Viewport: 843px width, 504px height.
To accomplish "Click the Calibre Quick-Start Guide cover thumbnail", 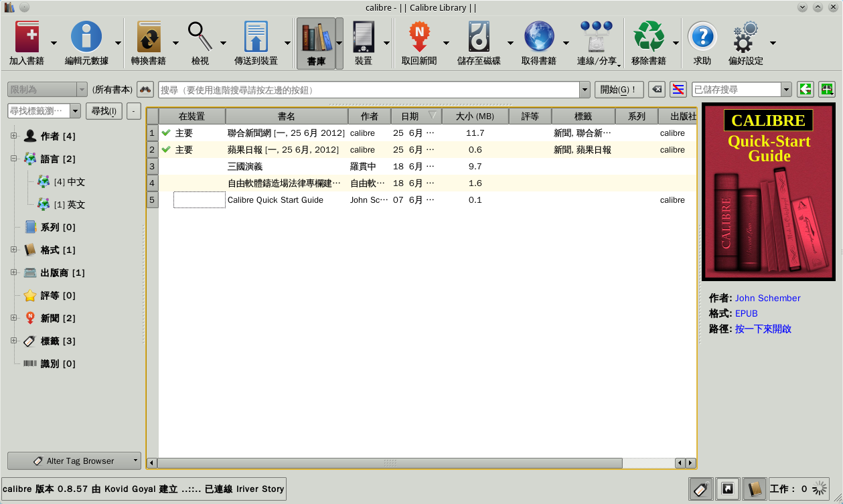I will [x=769, y=192].
